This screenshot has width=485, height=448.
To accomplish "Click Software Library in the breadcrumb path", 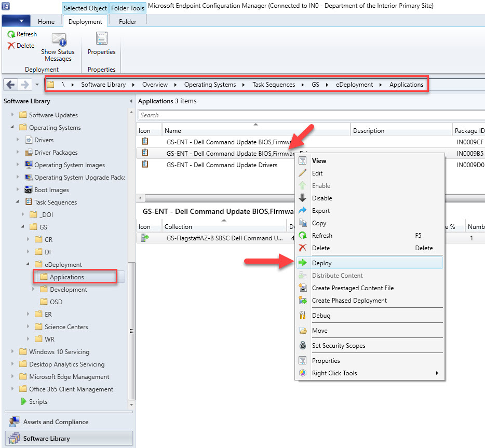I will 103,85.
